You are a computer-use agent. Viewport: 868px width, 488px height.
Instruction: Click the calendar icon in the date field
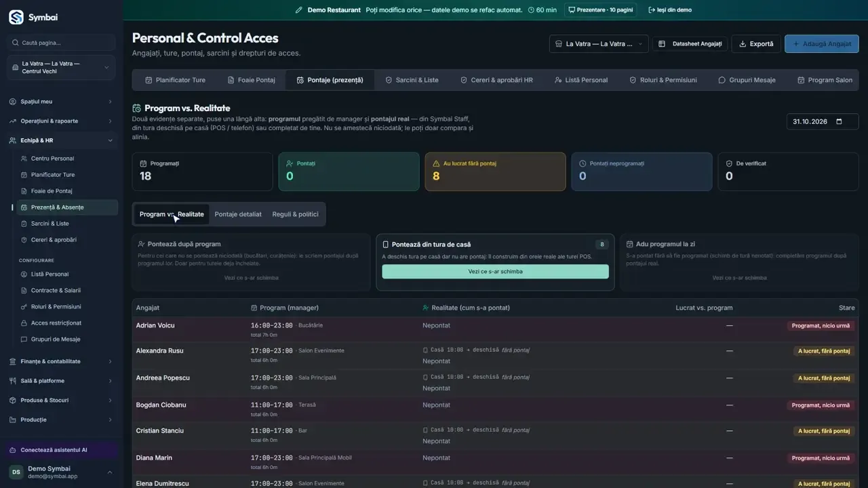[x=839, y=122]
